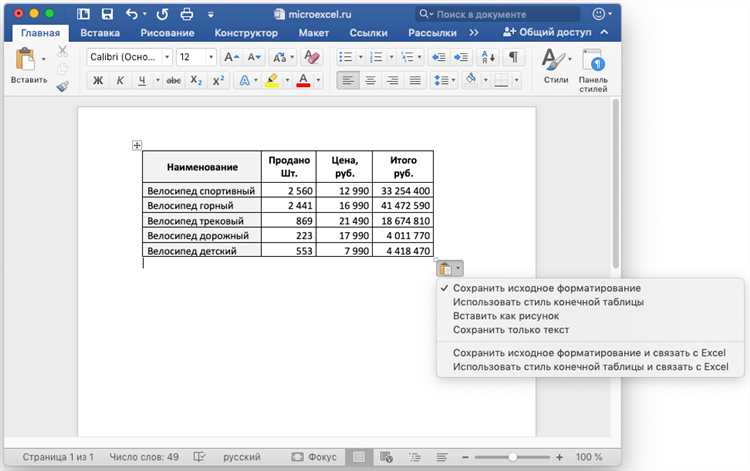Toggle underline Ч formatting

tap(142, 80)
